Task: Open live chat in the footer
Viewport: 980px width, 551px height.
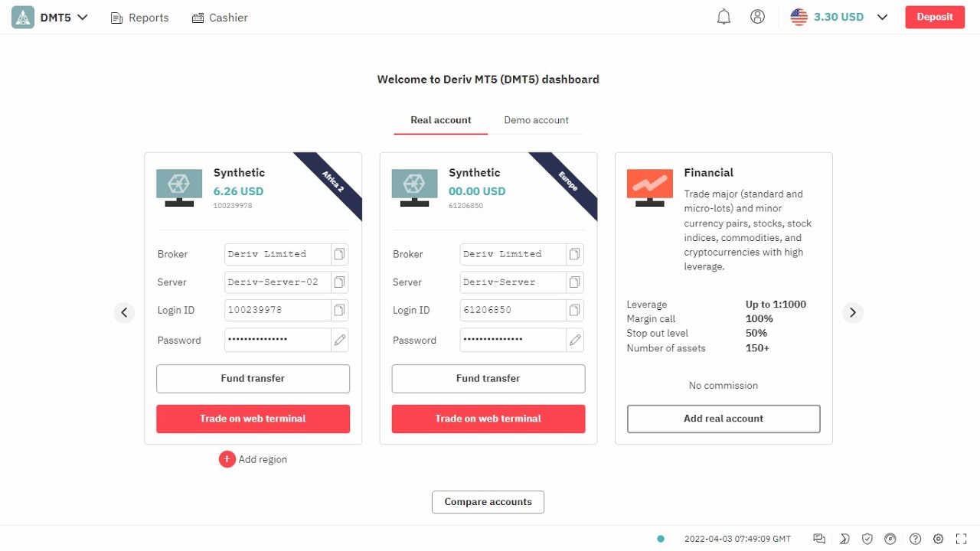Action: click(819, 539)
